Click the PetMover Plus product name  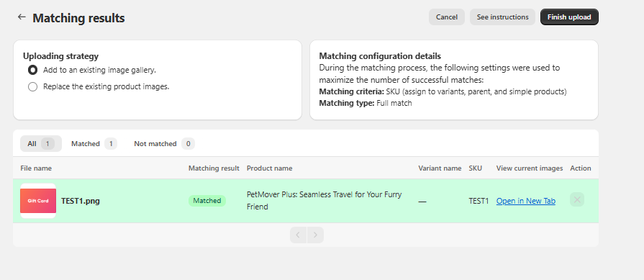pyautogui.click(x=324, y=200)
